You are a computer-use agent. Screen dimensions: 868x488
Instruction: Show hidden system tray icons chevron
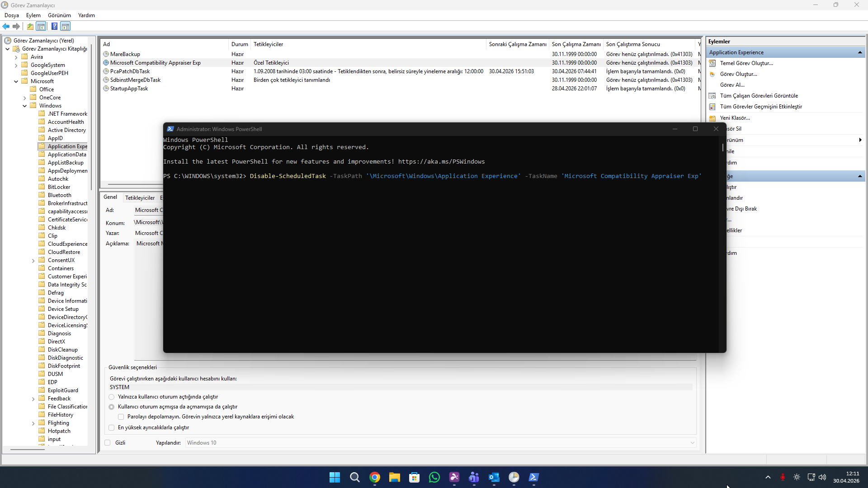tap(768, 477)
